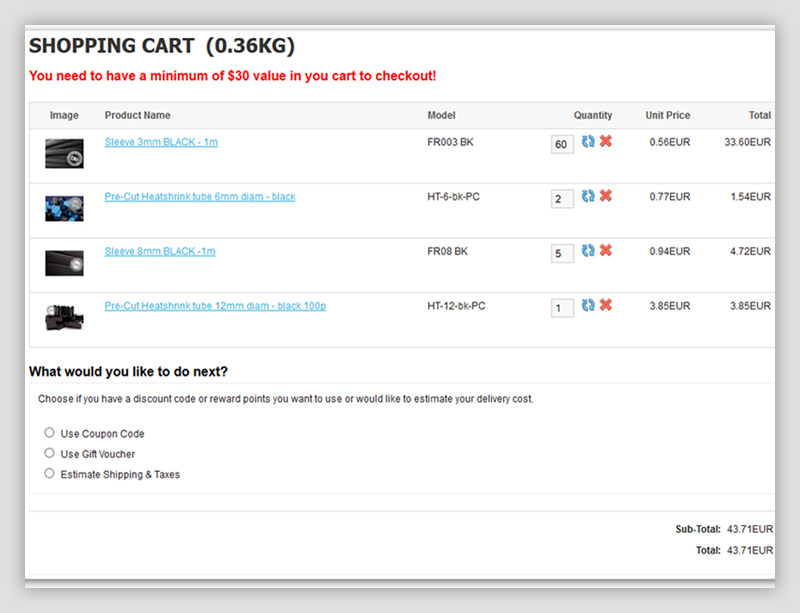Click thumbnail image of Sleeve 3mm BLACK
Screen dimensions: 800x613
[64, 153]
